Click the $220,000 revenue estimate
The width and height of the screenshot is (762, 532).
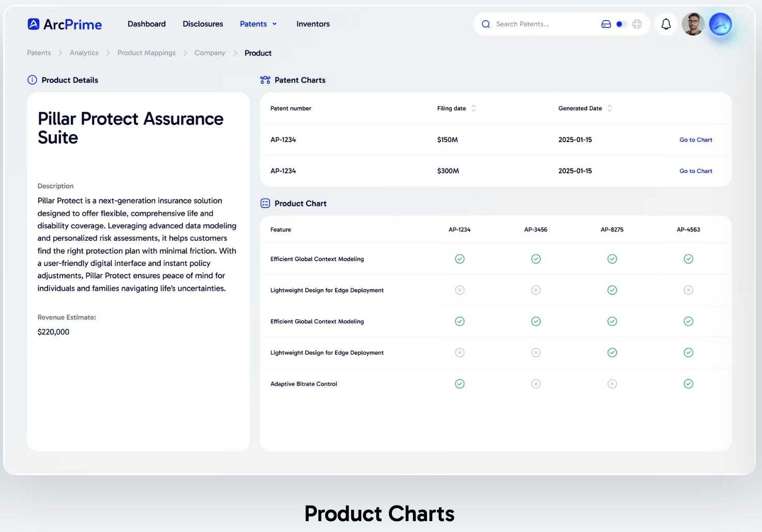pyautogui.click(x=53, y=332)
